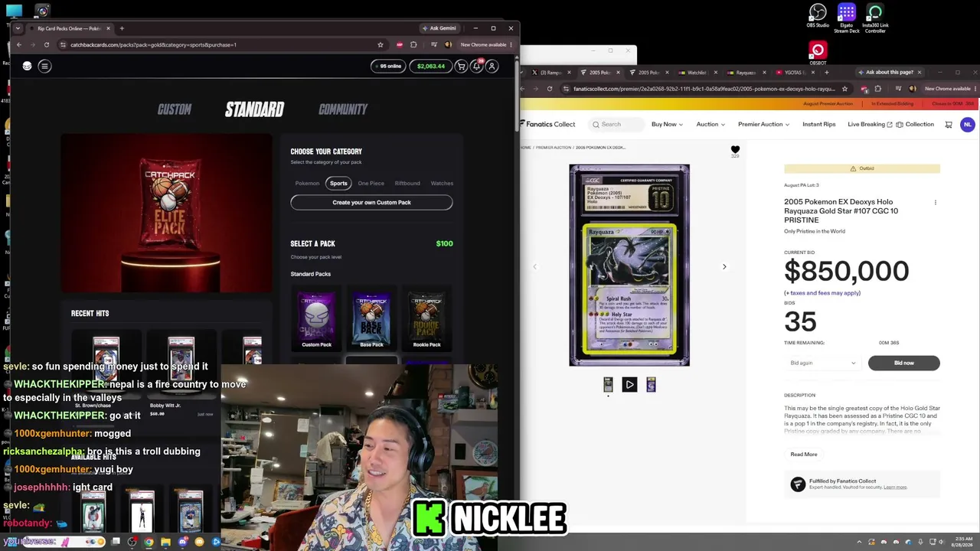
Task: Switch to the Custom pack tab
Action: 175,109
